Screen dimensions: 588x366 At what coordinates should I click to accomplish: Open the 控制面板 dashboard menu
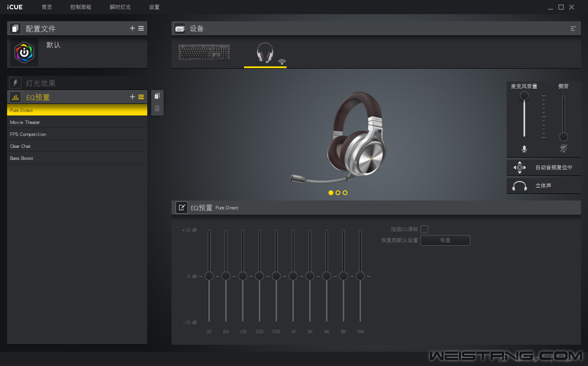click(81, 7)
